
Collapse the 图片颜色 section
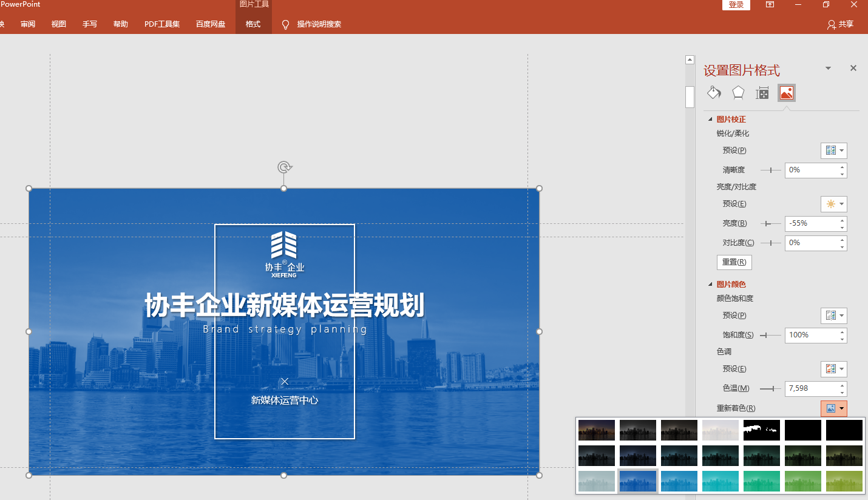click(x=711, y=285)
